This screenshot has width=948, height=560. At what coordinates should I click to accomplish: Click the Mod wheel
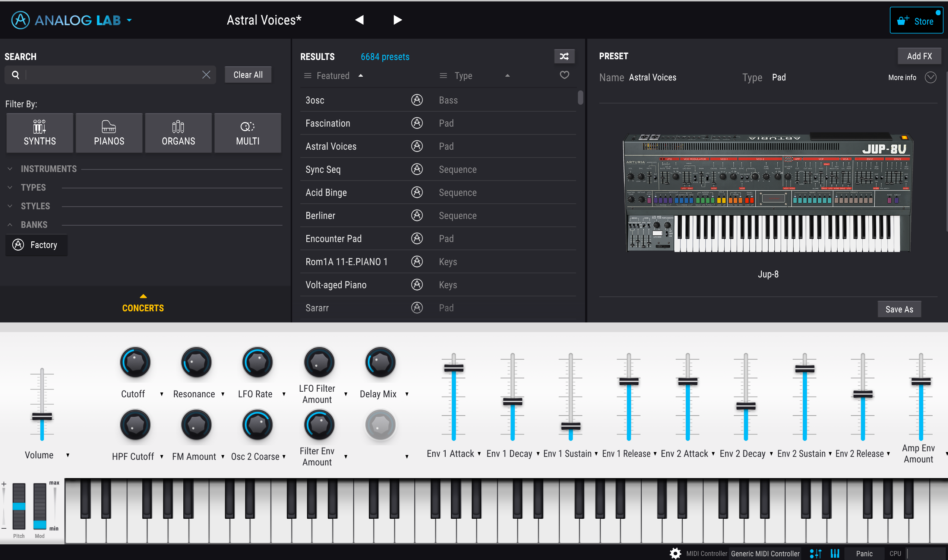pos(39,506)
